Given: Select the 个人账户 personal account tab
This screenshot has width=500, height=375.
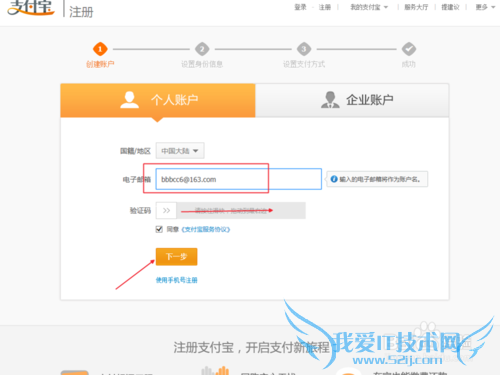Looking at the screenshot, I should click(158, 100).
